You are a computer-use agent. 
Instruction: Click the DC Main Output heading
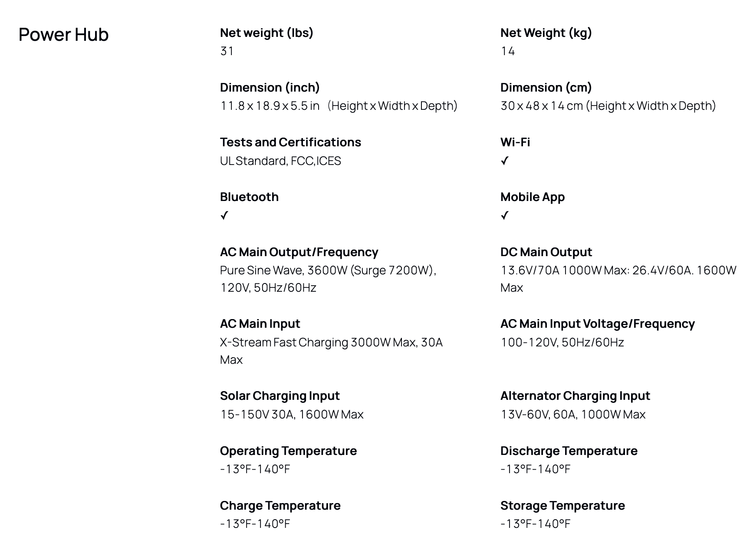click(546, 252)
